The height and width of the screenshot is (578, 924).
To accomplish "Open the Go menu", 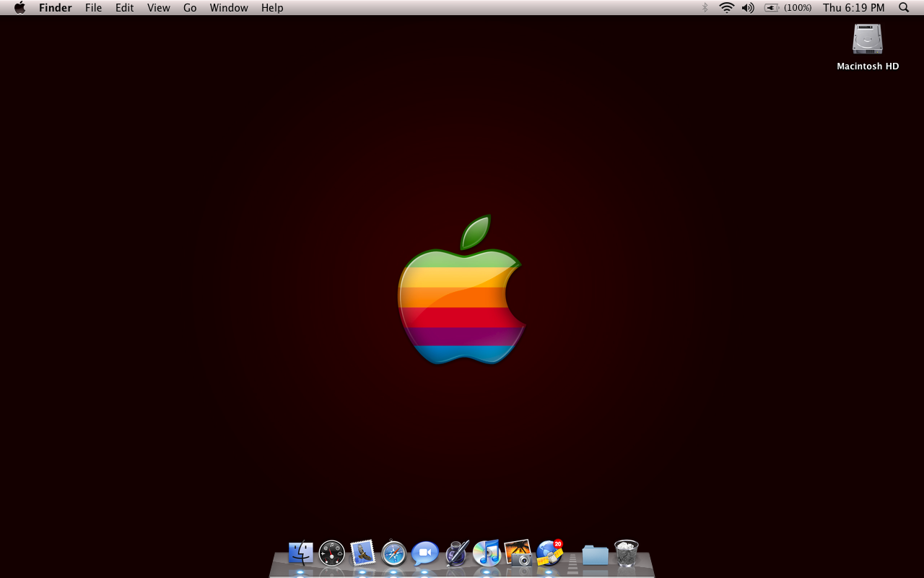I will [190, 8].
